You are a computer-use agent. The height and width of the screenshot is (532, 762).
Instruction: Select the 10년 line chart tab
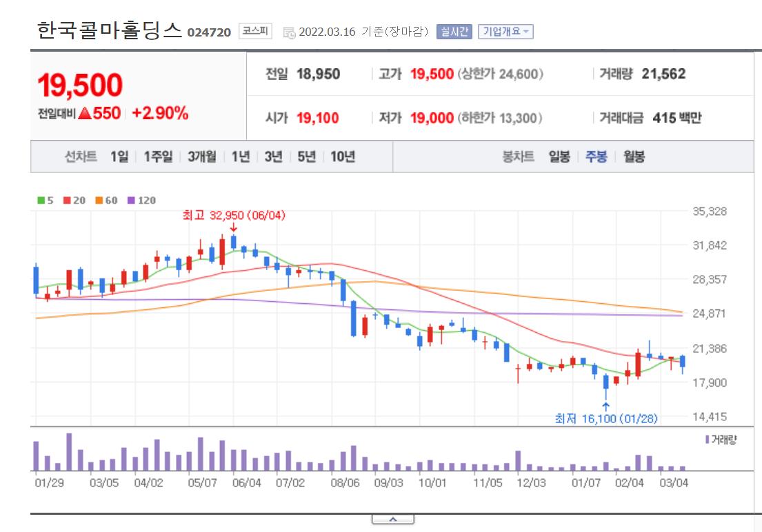pos(343,156)
